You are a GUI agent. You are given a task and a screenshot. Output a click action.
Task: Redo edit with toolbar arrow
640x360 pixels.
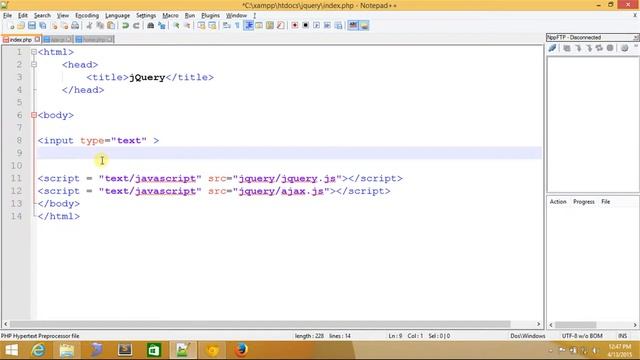[x=136, y=26]
